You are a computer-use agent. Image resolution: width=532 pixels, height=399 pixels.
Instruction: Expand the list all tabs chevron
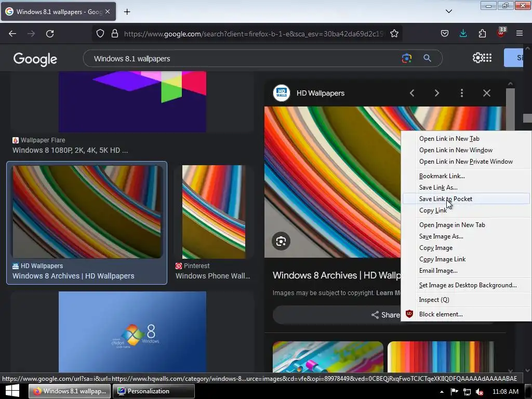[449, 11]
